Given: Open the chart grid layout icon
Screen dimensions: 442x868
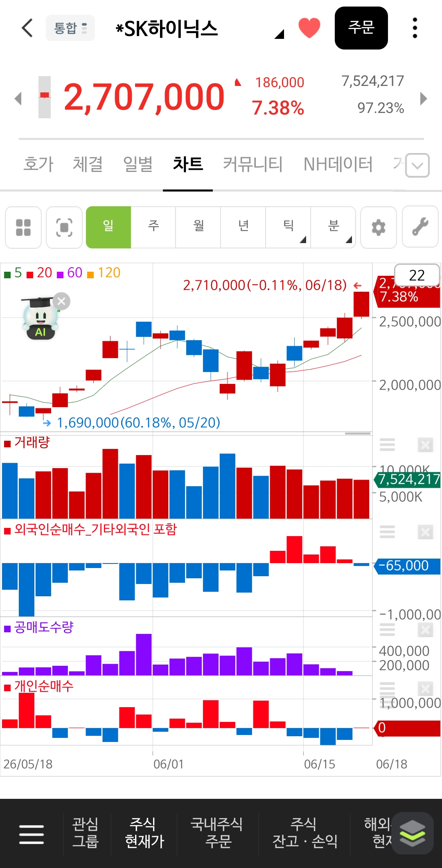Looking at the screenshot, I should 23,228.
